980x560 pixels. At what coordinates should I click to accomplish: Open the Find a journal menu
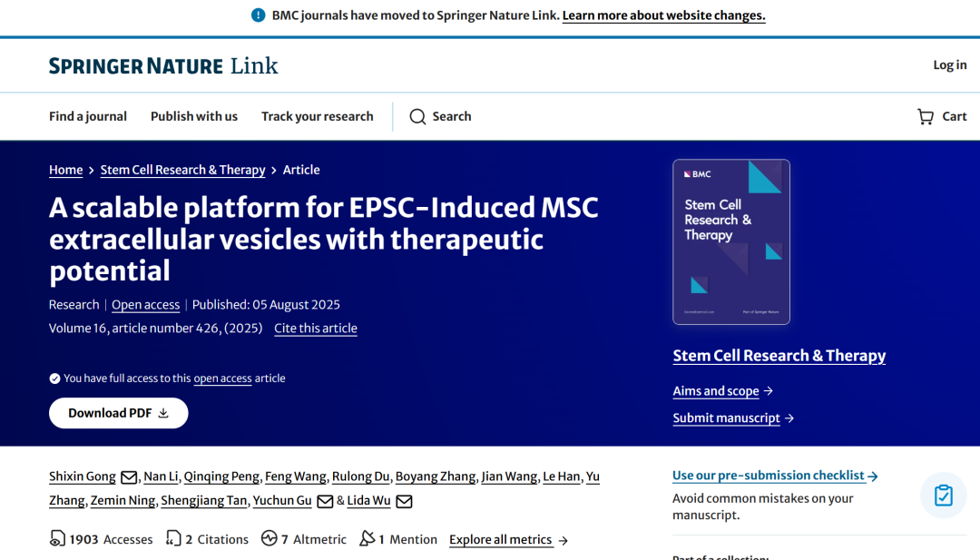click(x=88, y=116)
